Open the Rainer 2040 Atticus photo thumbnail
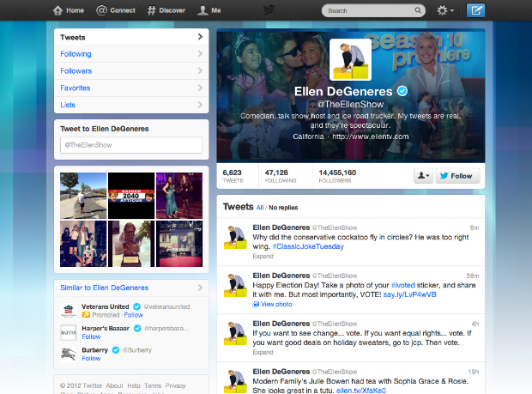Image resolution: width=532 pixels, height=394 pixels. (131, 196)
